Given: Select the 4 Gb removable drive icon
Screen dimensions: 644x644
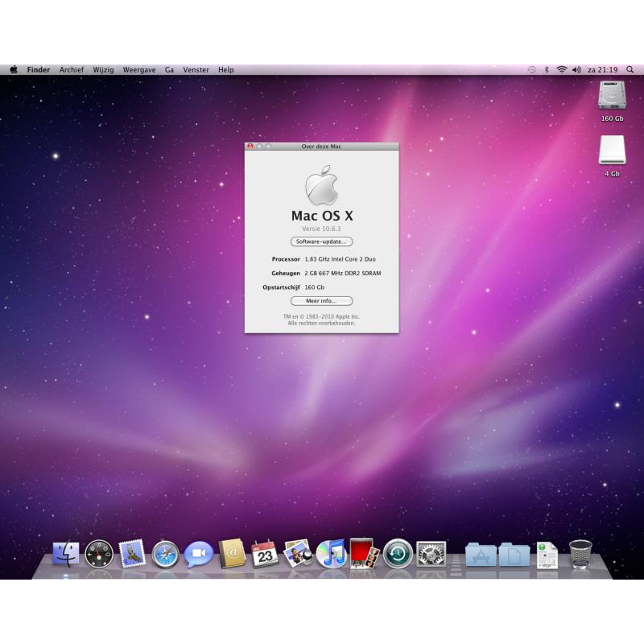Looking at the screenshot, I should [x=612, y=150].
